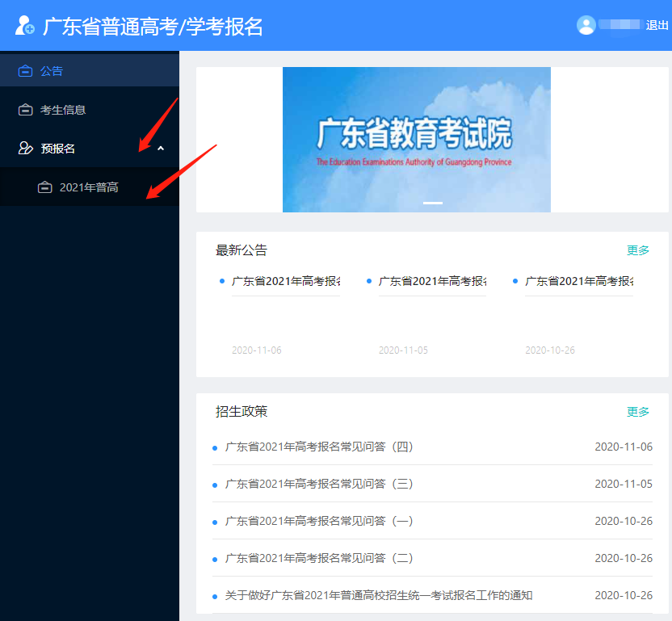
Task: Click the add-person logo icon top-left
Action: coord(23,25)
